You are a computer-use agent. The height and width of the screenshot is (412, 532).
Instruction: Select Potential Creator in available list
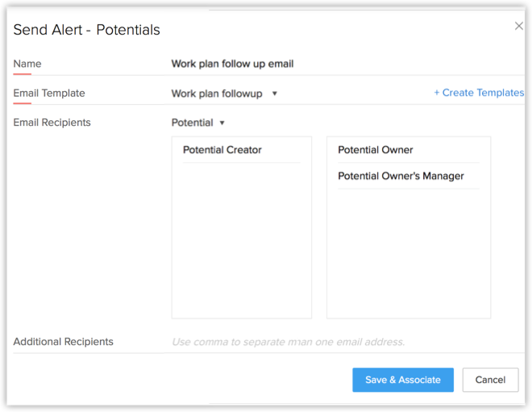tap(222, 150)
